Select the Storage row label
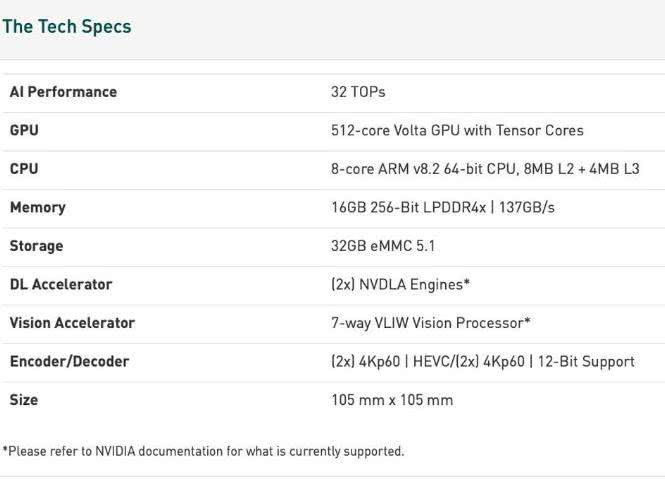The height and width of the screenshot is (479, 665). point(36,246)
